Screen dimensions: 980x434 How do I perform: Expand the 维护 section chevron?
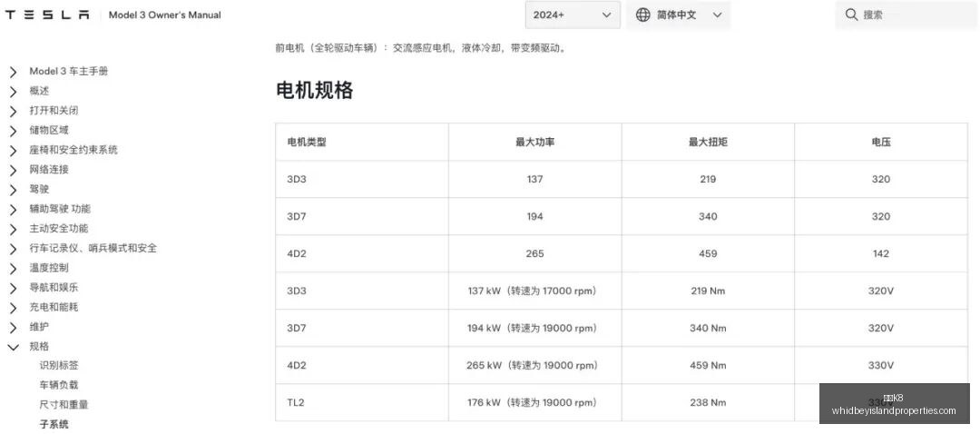[x=13, y=327]
